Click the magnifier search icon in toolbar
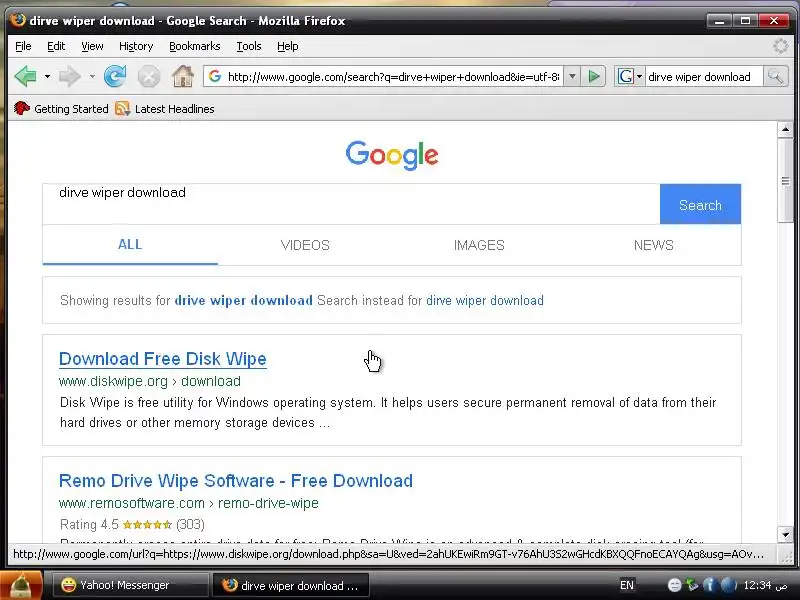Image resolution: width=800 pixels, height=600 pixels. pyautogui.click(x=776, y=77)
